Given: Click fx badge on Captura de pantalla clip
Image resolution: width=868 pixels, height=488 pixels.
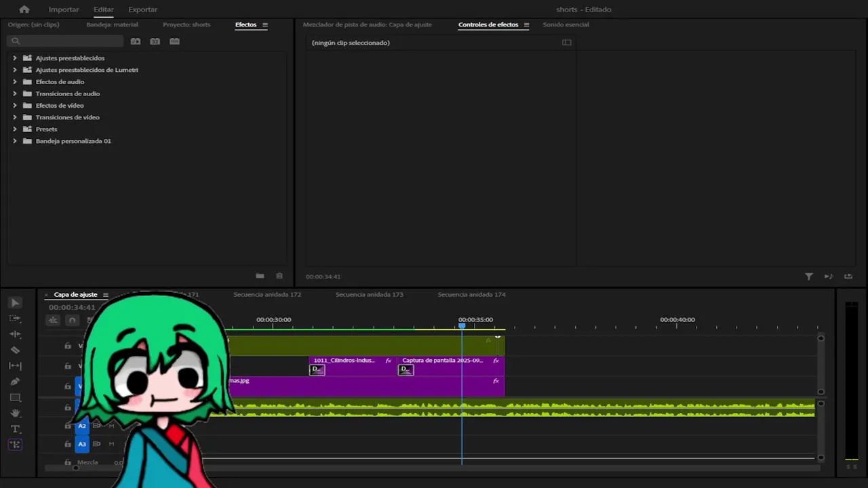Looking at the screenshot, I should pos(496,361).
